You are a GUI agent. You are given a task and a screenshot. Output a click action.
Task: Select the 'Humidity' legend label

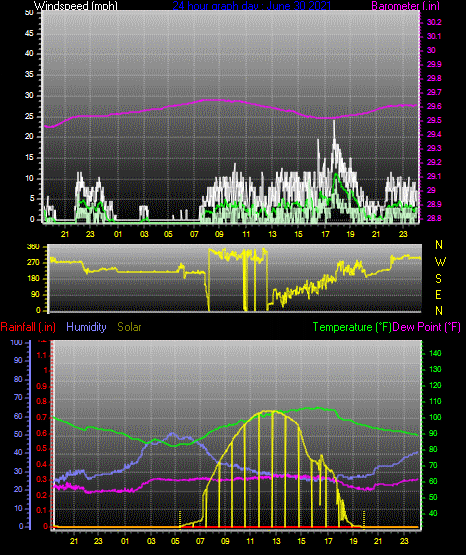(86, 327)
